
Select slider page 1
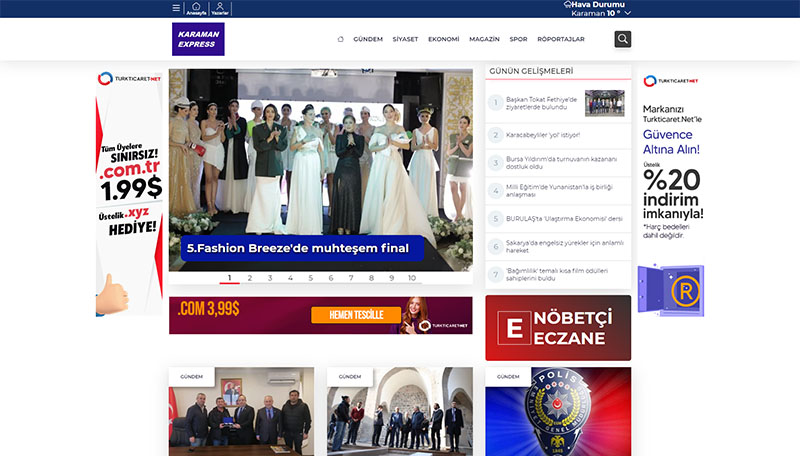230,278
